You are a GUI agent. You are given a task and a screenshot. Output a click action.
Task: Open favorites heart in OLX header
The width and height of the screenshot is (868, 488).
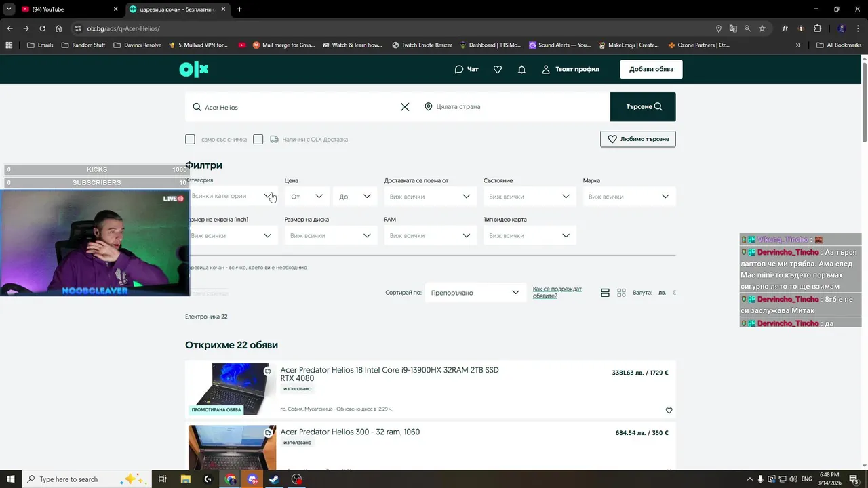pos(498,69)
